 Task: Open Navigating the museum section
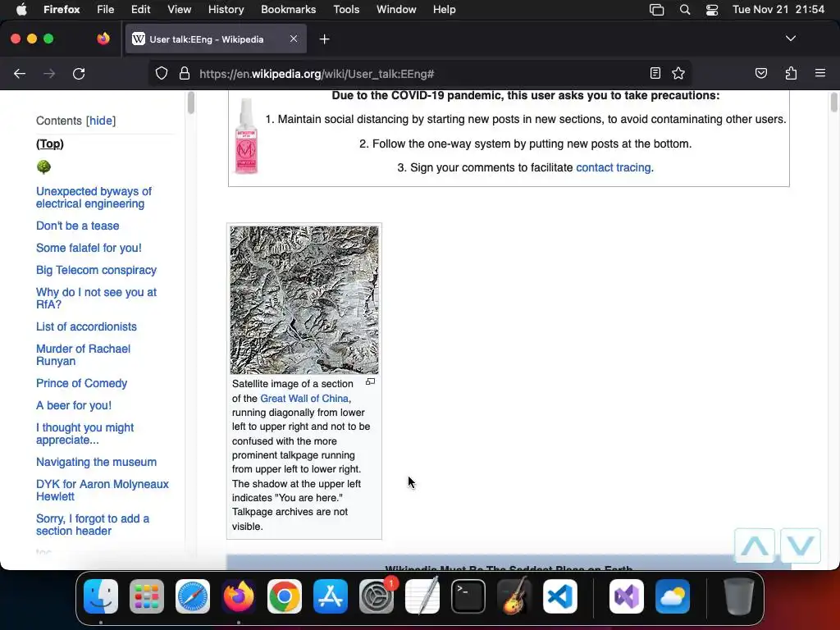tap(97, 463)
